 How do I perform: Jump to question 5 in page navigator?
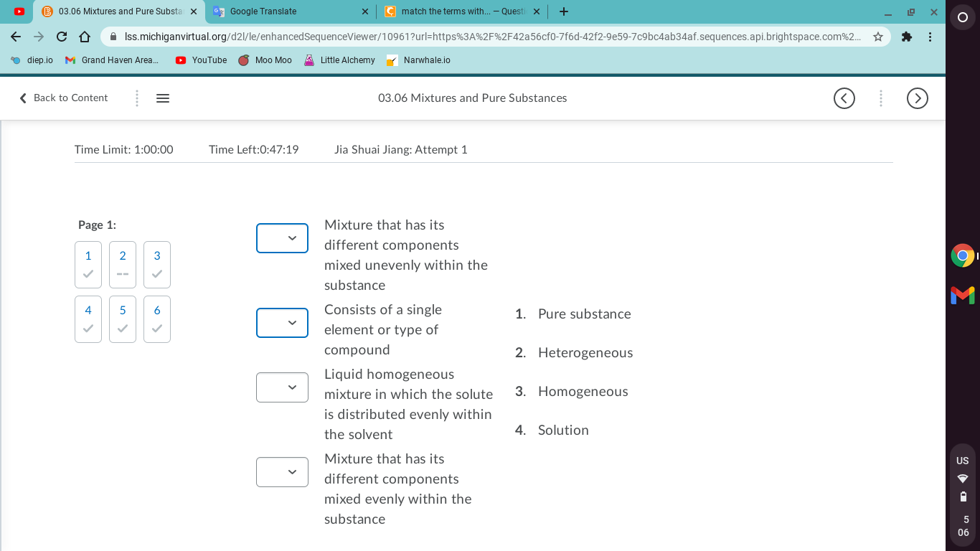pos(123,319)
